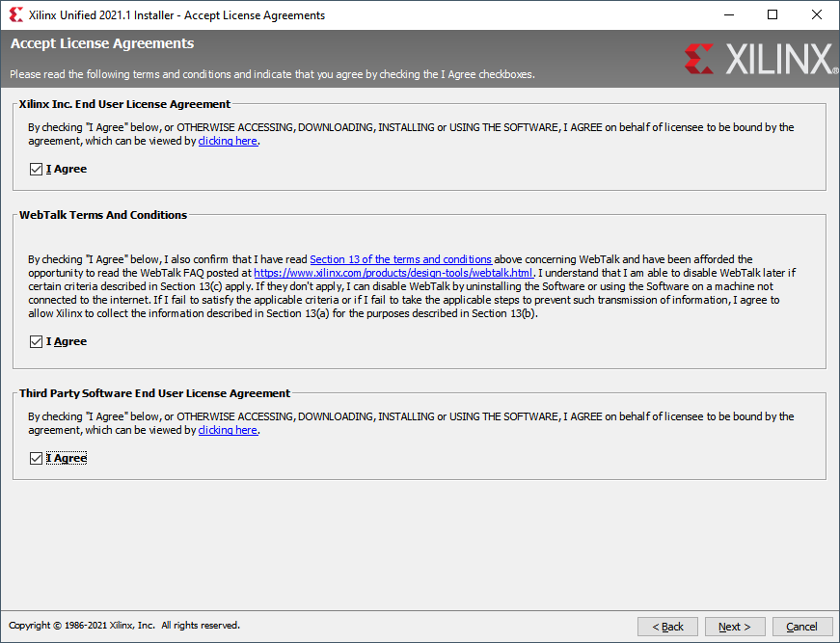Click the Xilinx icon in the title bar
The image size is (840, 643).
click(x=15, y=14)
